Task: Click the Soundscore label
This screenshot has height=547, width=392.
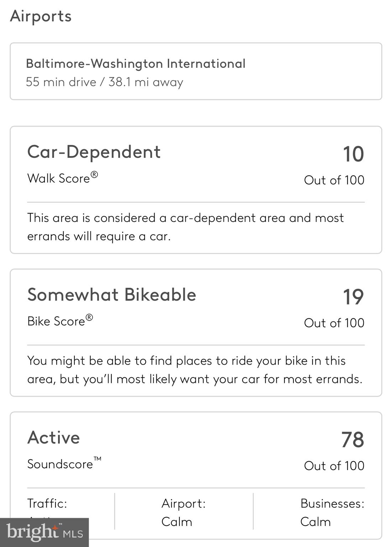Action: click(64, 464)
